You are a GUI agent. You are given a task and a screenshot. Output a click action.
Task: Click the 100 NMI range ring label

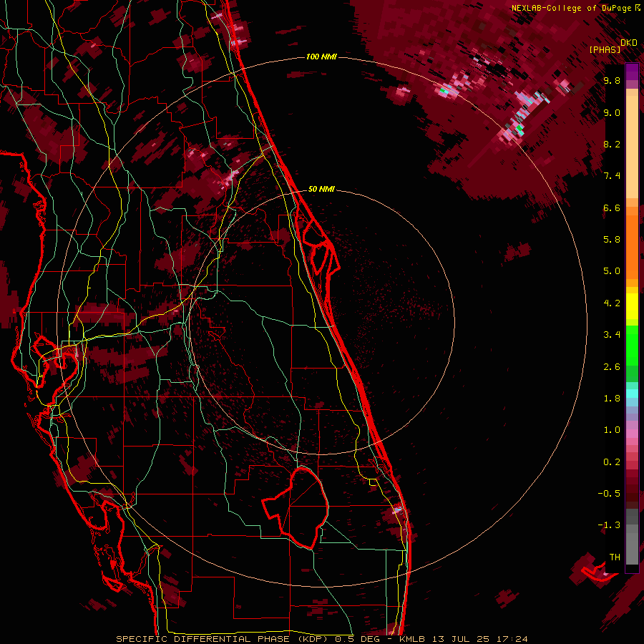click(321, 57)
